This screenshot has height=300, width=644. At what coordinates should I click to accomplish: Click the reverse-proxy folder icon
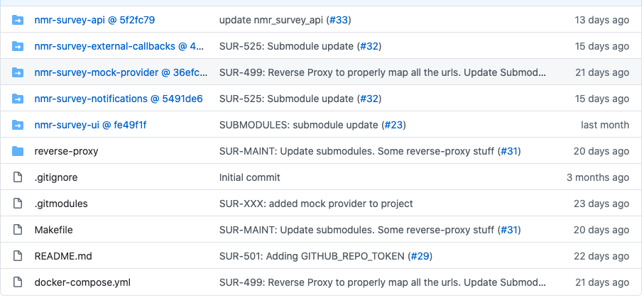[18, 151]
